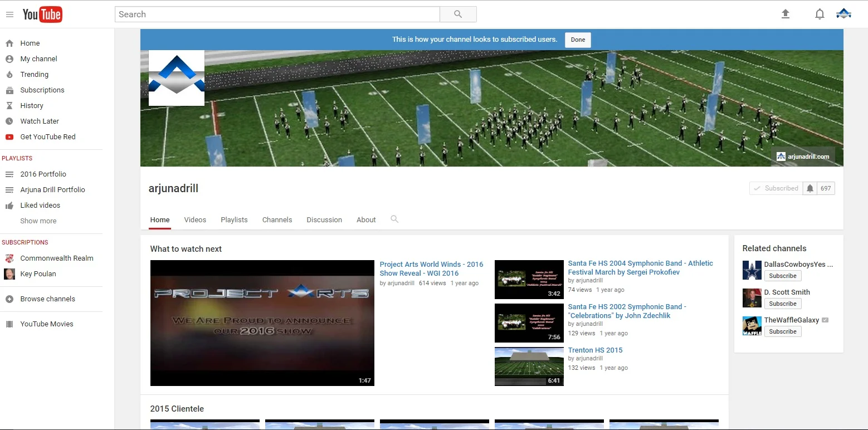Click the 2015 Clientele section heading

[x=177, y=409]
